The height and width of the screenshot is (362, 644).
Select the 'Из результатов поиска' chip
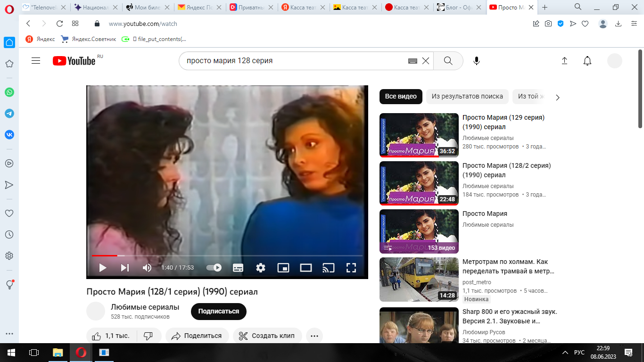[467, 96]
